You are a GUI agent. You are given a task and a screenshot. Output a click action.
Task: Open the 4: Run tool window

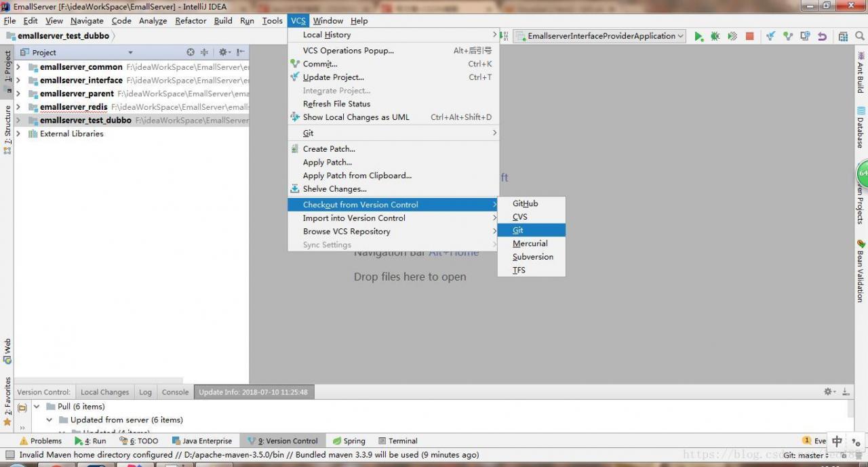91,441
